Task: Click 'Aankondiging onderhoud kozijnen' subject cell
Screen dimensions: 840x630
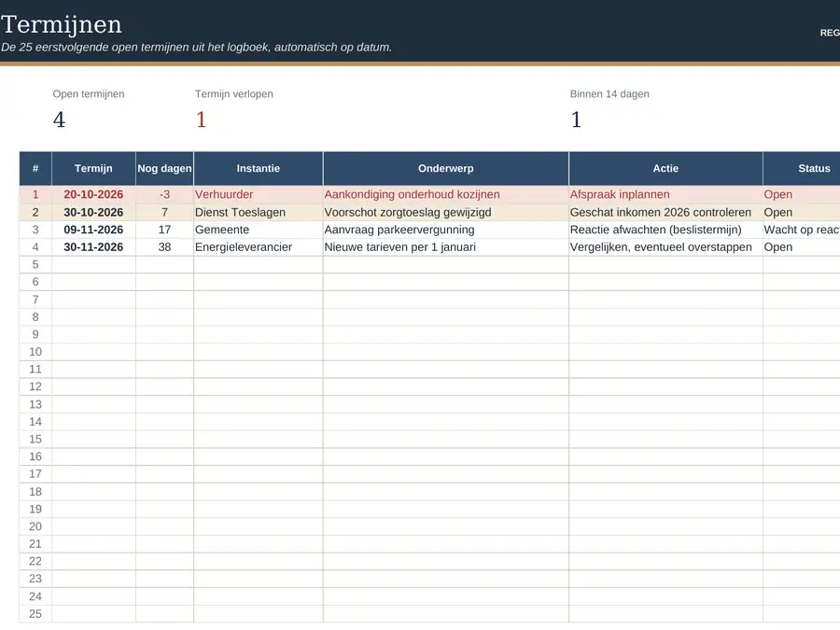Action: click(x=446, y=194)
